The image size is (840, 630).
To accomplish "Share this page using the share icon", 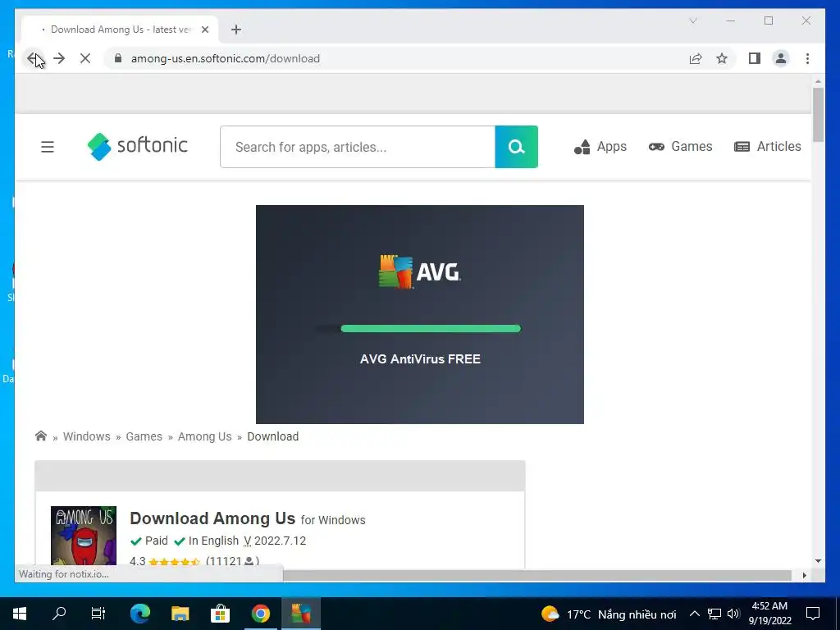I will tap(696, 58).
